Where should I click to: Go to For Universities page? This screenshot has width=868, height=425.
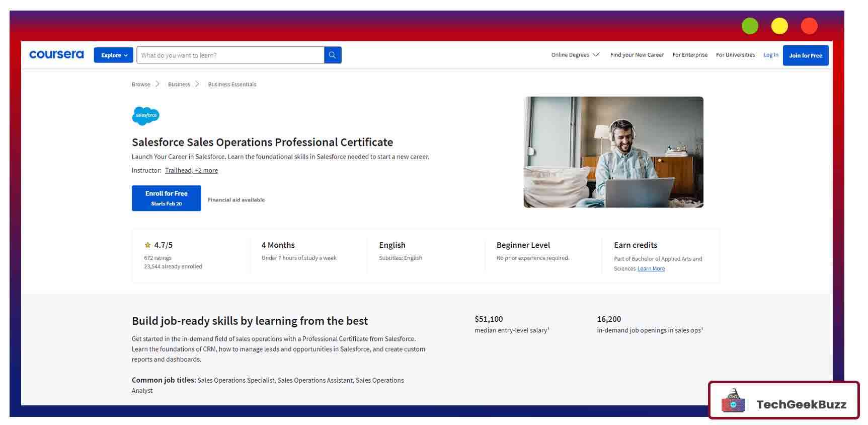pos(735,55)
